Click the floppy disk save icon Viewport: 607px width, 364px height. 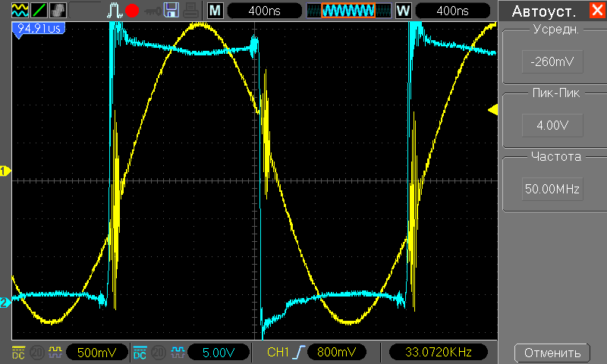tap(171, 11)
